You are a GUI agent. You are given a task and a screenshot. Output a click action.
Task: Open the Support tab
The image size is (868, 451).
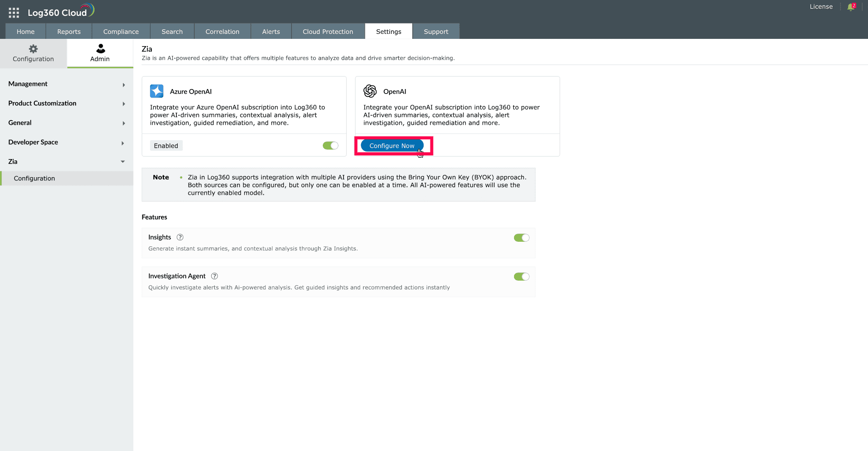click(436, 32)
